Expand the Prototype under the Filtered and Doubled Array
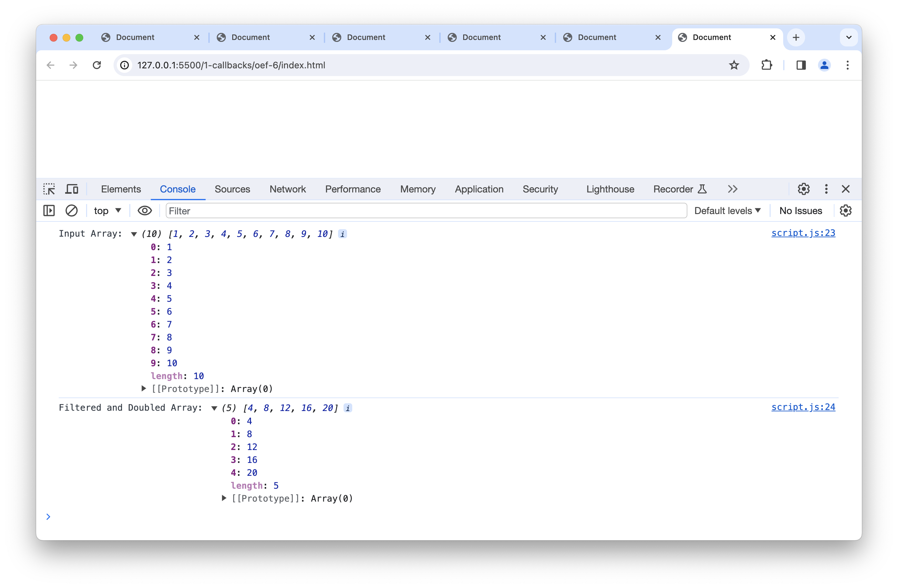 [x=224, y=498]
